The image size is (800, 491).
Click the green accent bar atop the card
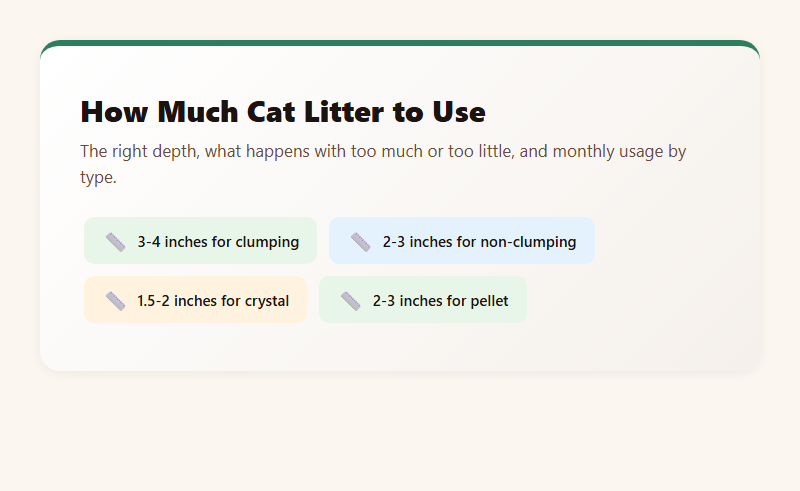click(x=400, y=44)
